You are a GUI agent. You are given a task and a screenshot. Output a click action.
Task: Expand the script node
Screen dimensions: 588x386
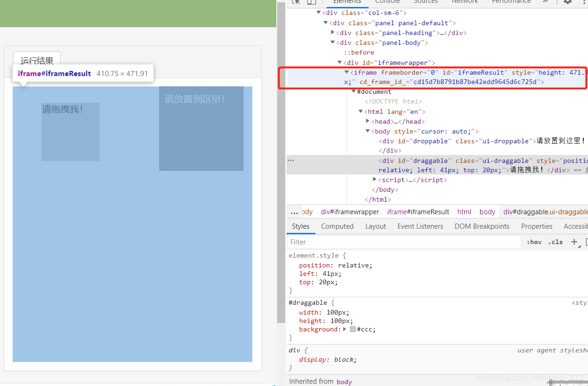coord(375,180)
